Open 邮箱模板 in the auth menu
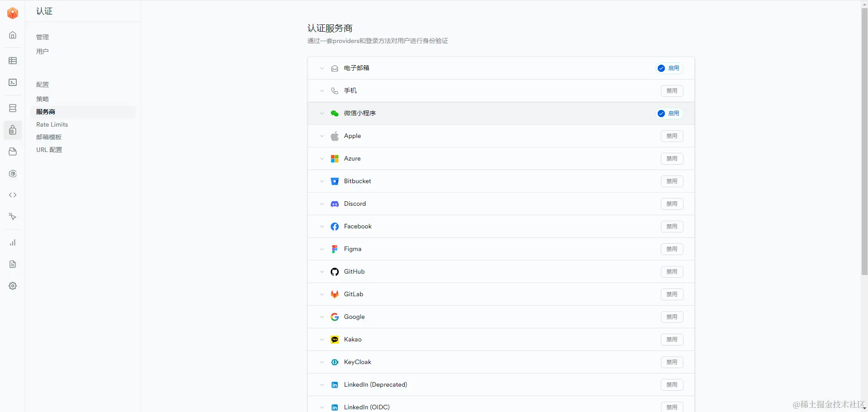Viewport: 868px width, 412px height. click(x=49, y=137)
